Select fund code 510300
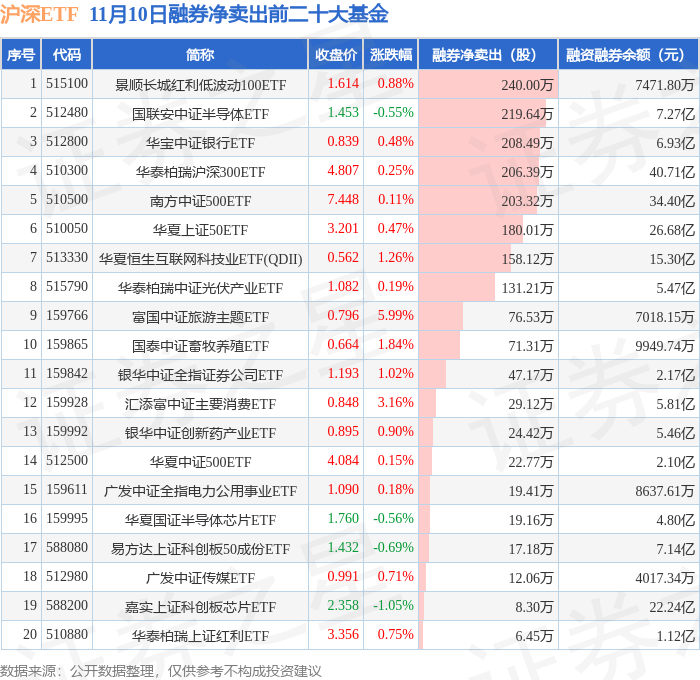Screen dimensions: 700x680 point(67,171)
